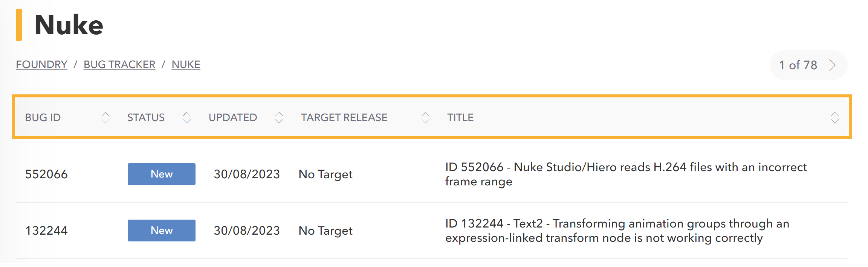Open the BUG TRACKER breadcrumb link

(119, 65)
